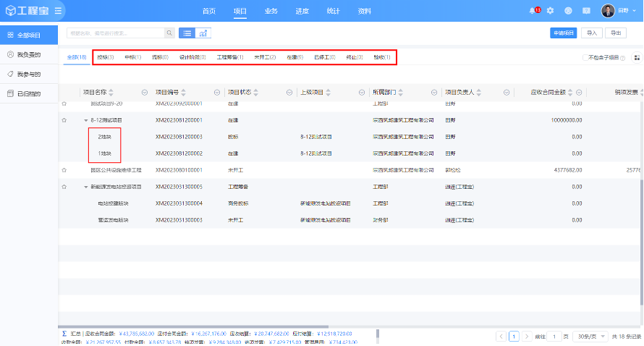
Task: Star the 8-12测试项目 row
Action: coord(64,120)
